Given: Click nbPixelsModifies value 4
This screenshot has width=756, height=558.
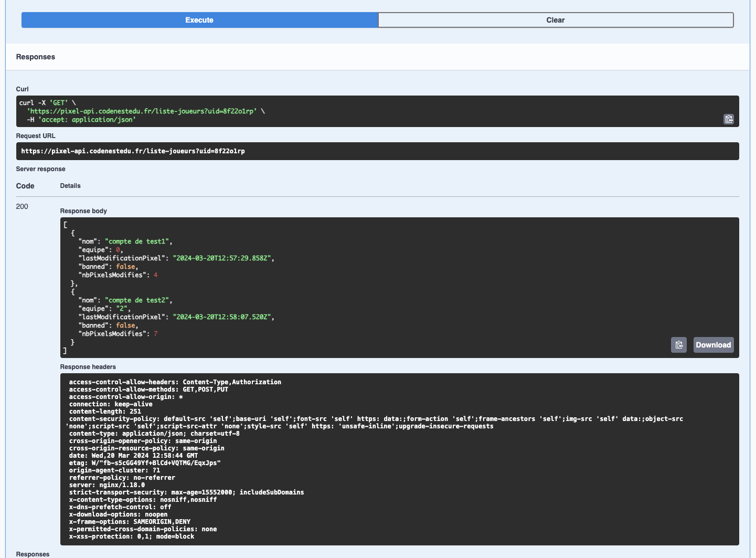Looking at the screenshot, I should [x=156, y=275].
